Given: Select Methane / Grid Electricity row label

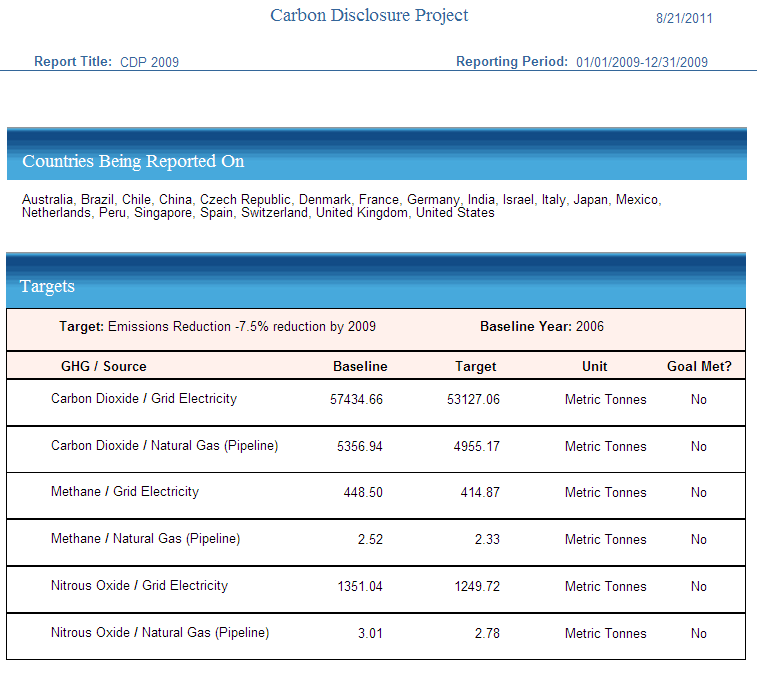Looking at the screenshot, I should click(x=125, y=492).
